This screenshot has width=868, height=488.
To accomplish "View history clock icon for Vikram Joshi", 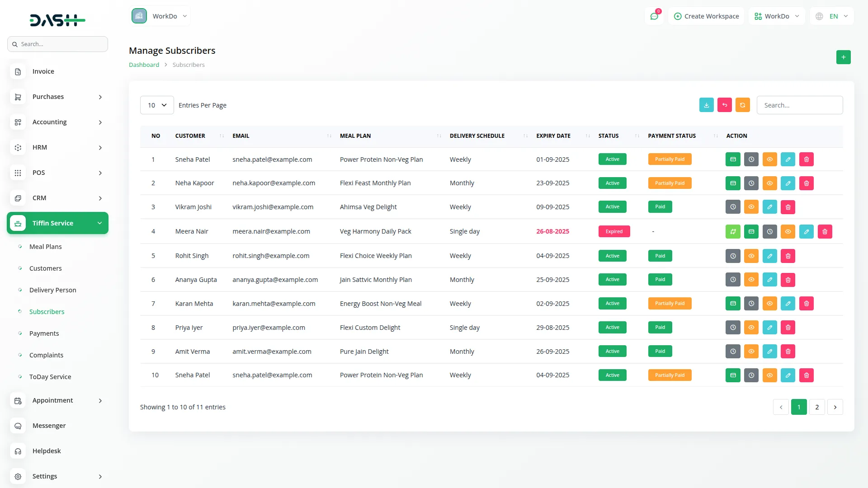I will click(x=733, y=206).
